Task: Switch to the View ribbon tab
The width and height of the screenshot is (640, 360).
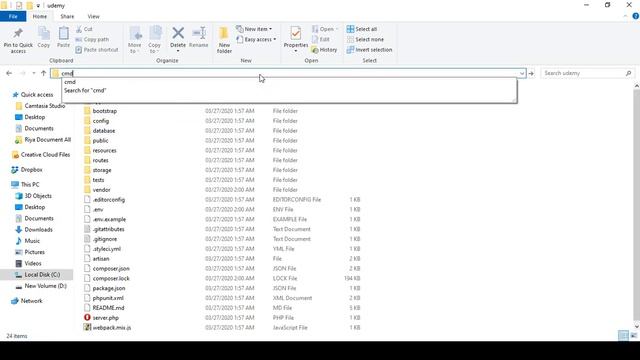Action: 93,16
